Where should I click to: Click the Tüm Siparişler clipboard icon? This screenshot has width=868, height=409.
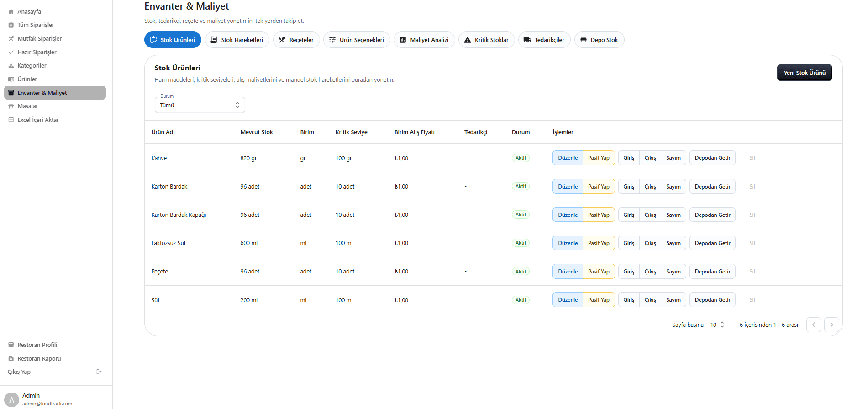click(x=11, y=25)
